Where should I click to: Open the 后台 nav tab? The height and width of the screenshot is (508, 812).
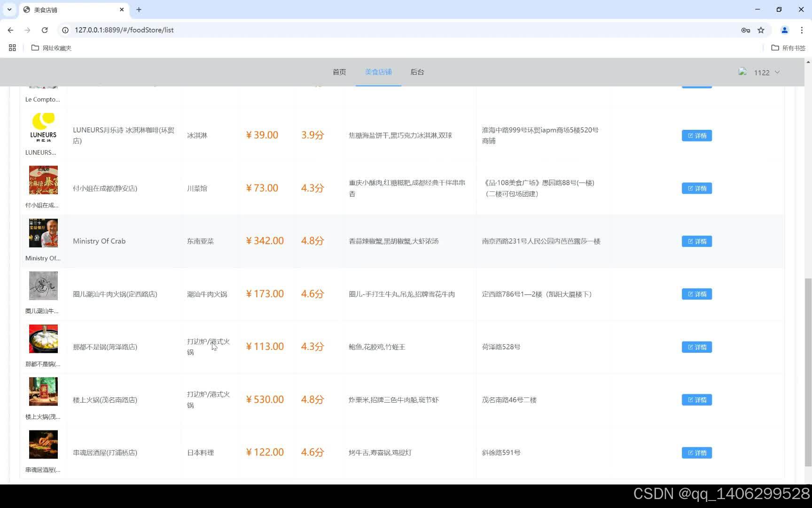coord(417,72)
